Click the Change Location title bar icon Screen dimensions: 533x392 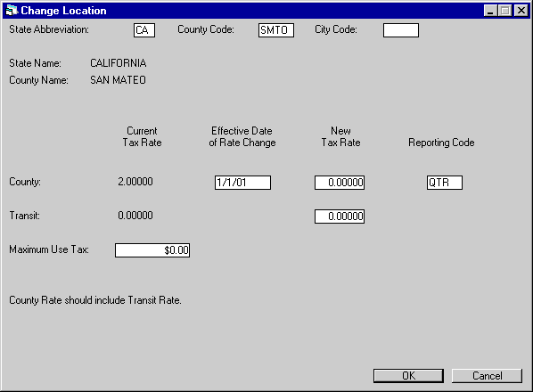[x=12, y=11]
